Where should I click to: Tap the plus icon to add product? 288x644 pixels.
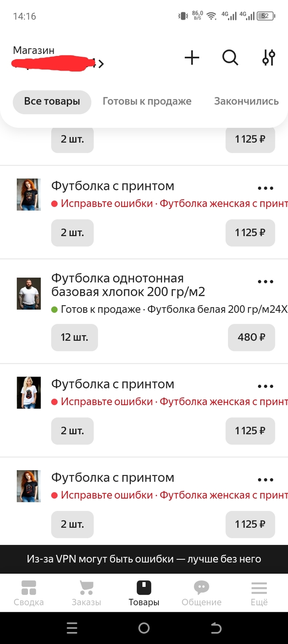[x=192, y=58]
